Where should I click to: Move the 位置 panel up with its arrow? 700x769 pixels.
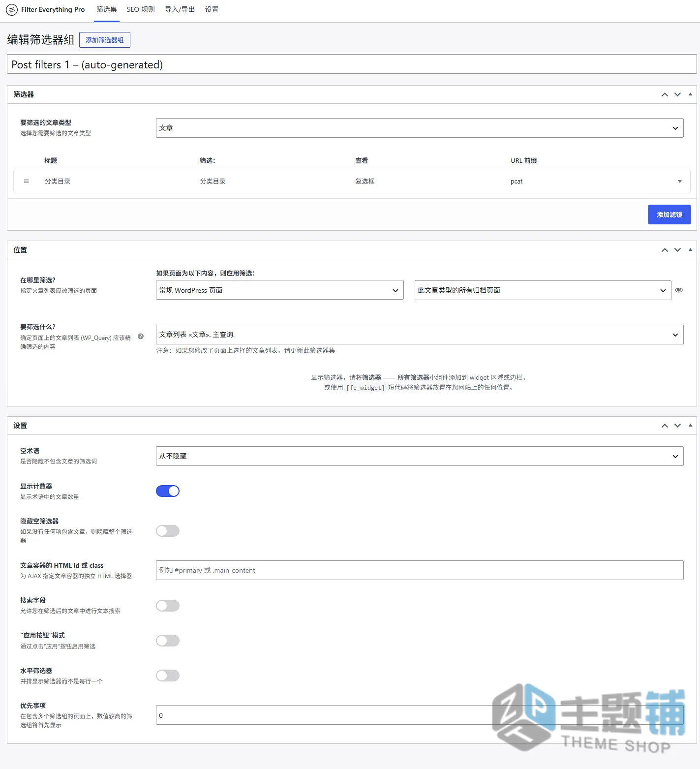tap(665, 250)
